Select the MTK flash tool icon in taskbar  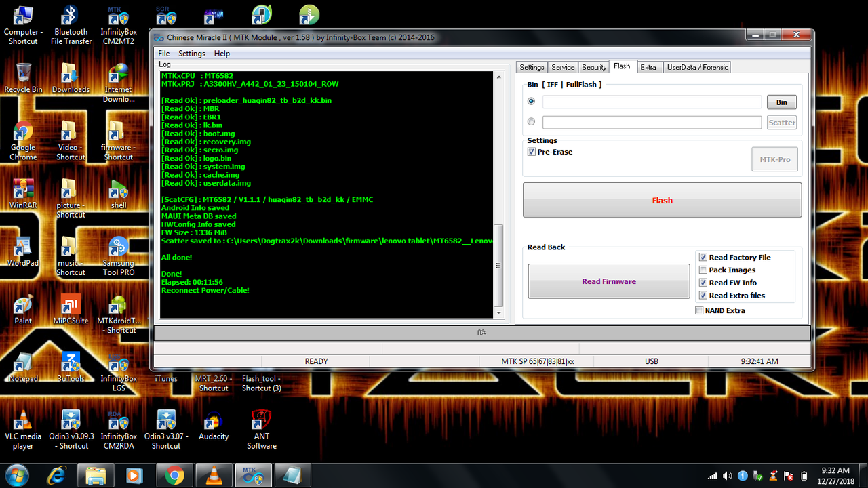click(252, 475)
